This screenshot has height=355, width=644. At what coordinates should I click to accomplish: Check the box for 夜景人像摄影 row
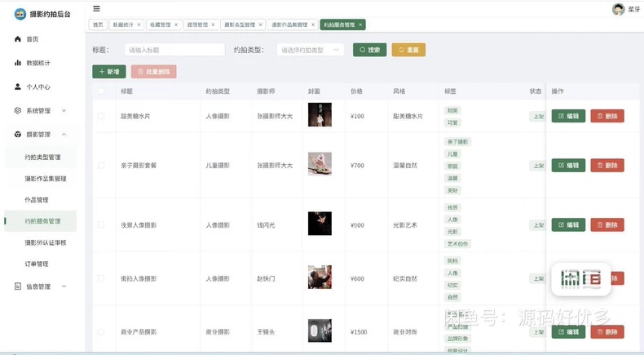[x=101, y=225]
